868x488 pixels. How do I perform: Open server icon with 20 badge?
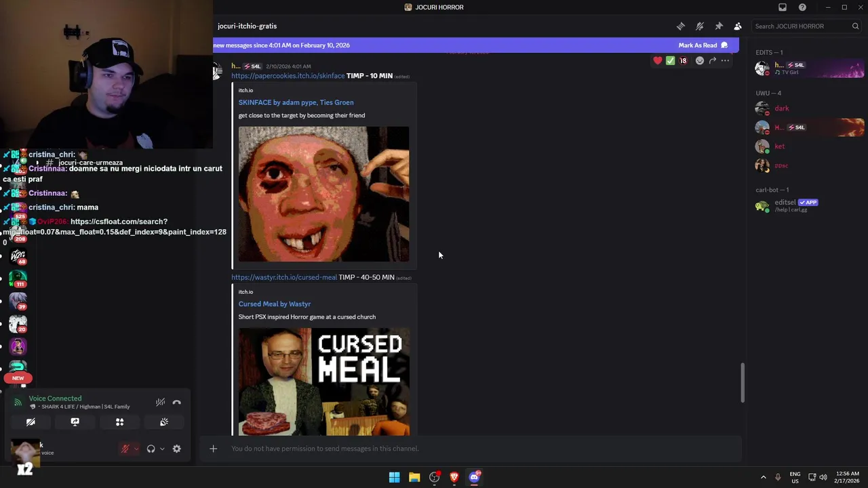[x=18, y=324]
